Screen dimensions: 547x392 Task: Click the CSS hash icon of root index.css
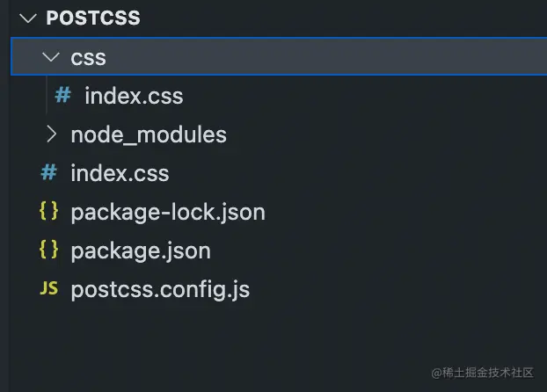[48, 173]
